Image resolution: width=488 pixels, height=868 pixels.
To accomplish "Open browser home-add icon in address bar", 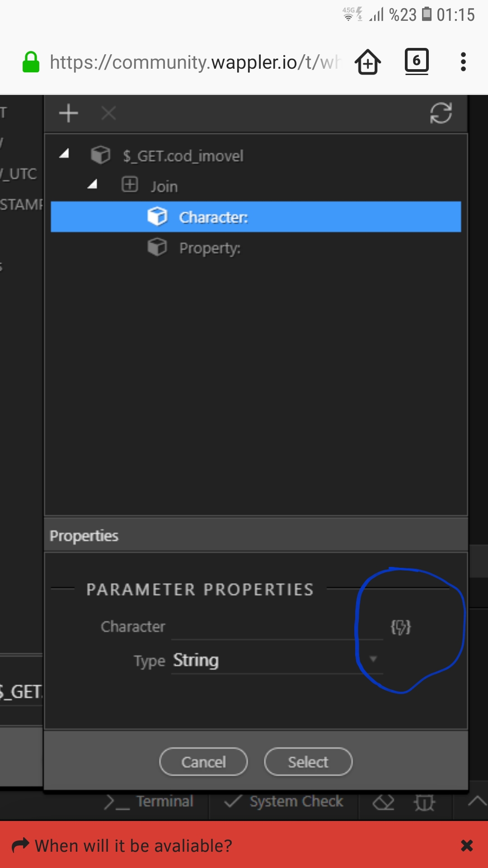I will [368, 61].
